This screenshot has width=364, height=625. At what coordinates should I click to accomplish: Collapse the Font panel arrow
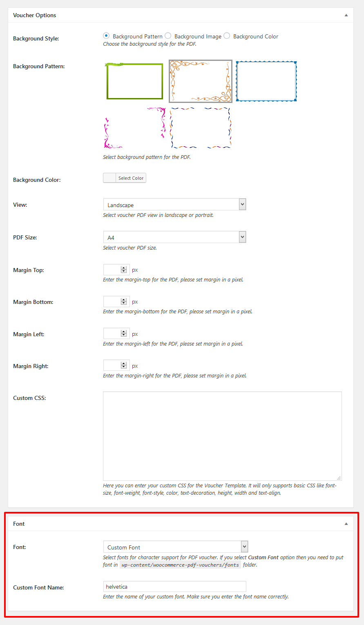(346, 524)
